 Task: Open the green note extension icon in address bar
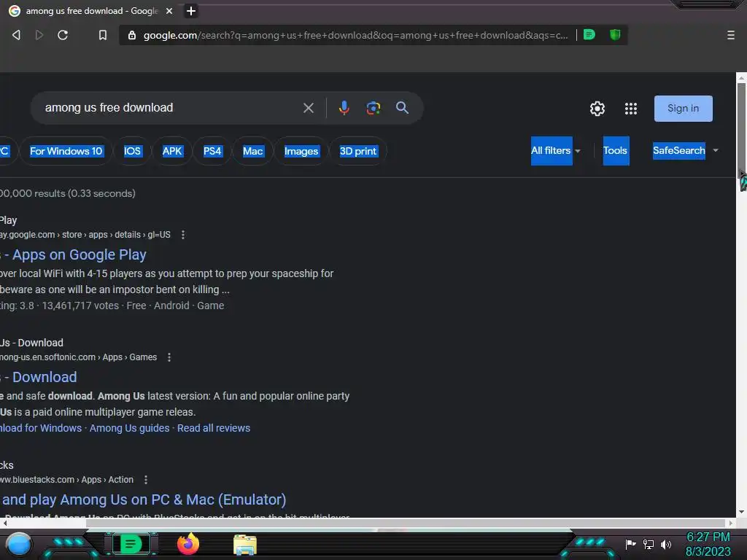click(589, 34)
